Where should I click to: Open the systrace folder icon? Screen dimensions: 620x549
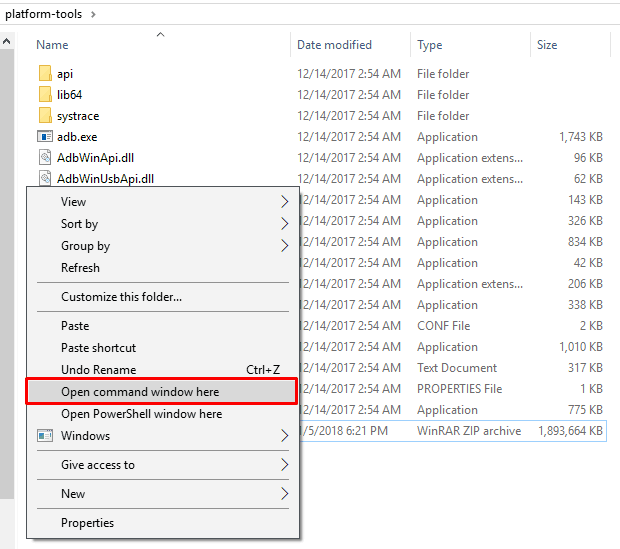point(45,115)
